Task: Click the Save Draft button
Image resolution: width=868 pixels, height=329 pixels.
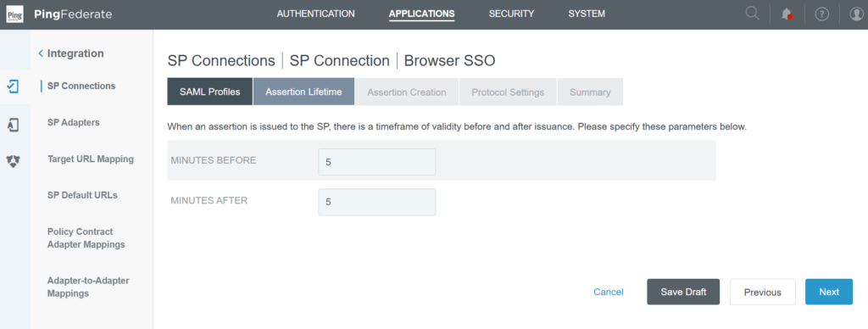Action: [683, 292]
